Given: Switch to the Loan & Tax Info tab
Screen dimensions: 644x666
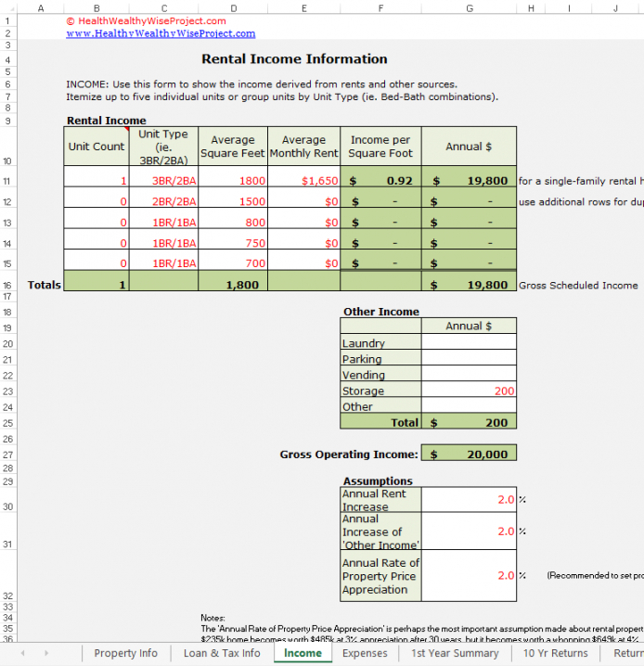Looking at the screenshot, I should click(222, 653).
